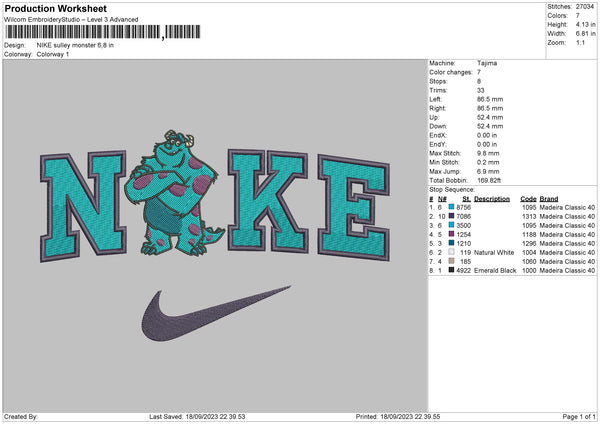This screenshot has width=600, height=424.
Task: Click the "Page 1 of 1" footer text
Action: click(x=579, y=416)
